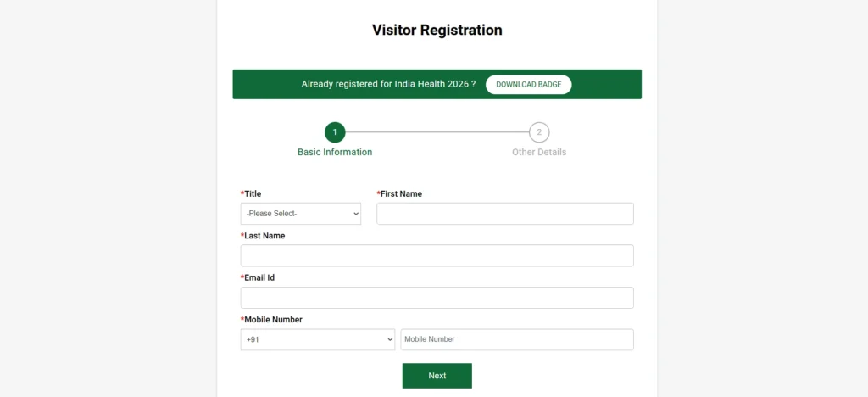Open the Title dropdown
Image resolution: width=868 pixels, height=397 pixels.
tap(301, 214)
